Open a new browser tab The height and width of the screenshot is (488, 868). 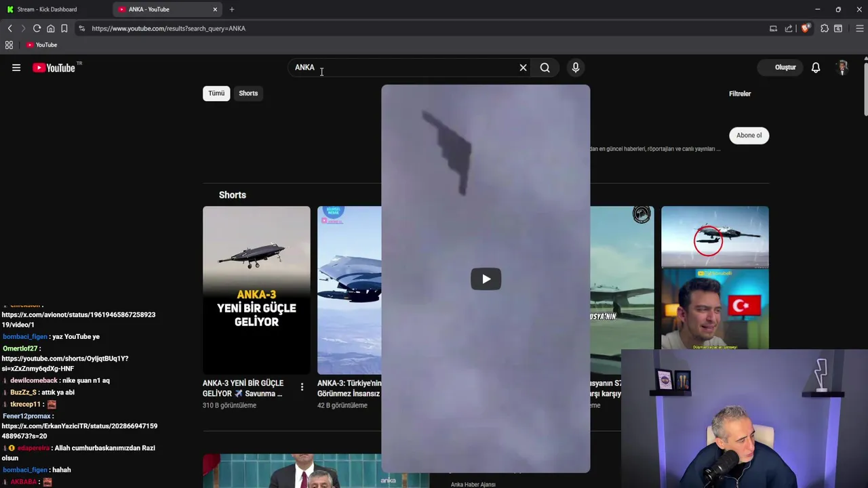pos(232,9)
